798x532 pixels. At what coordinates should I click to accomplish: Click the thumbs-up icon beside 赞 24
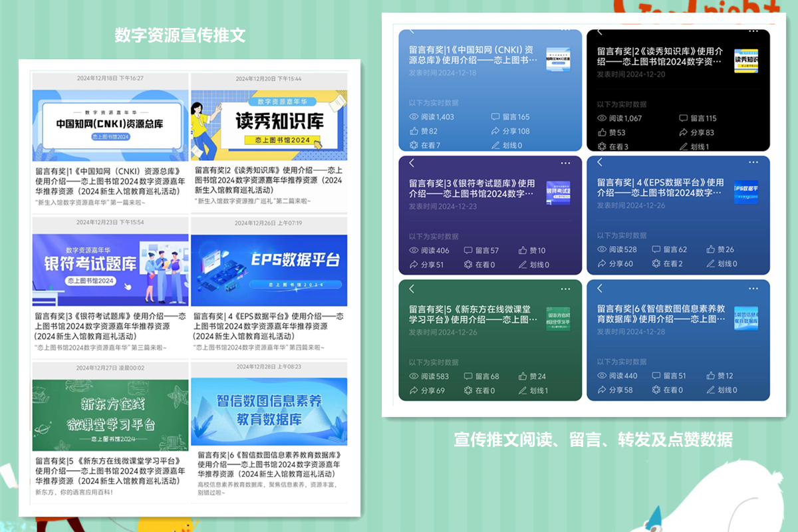click(523, 376)
